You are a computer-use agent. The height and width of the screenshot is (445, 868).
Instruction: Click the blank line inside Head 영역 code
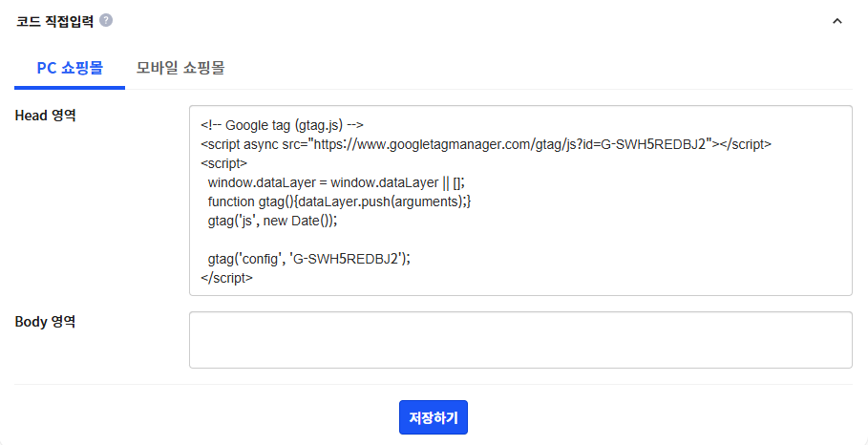click(520, 239)
